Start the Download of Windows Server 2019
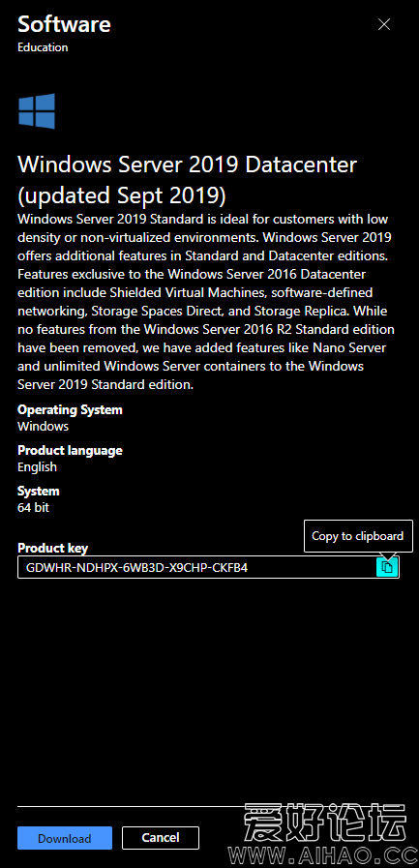This screenshot has height=868, width=419. point(65,838)
